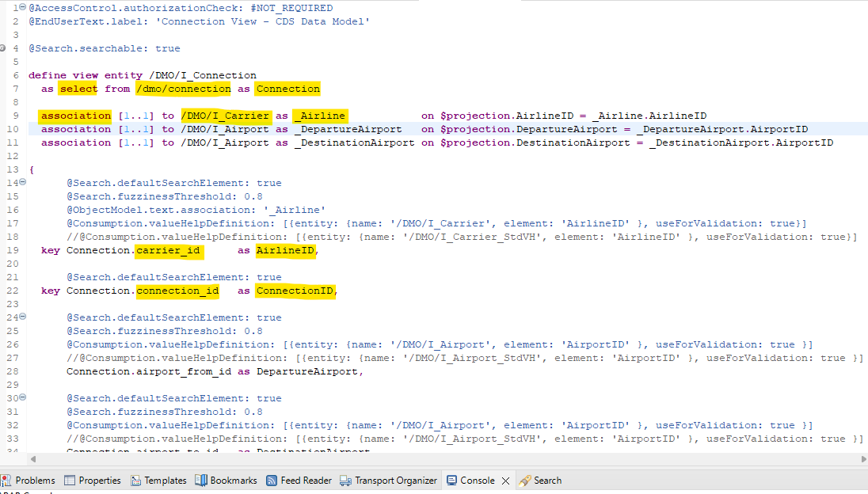The height and width of the screenshot is (494, 868).
Task: Click the highlighted 'AirlineID' alias on line 19
Action: click(x=286, y=251)
